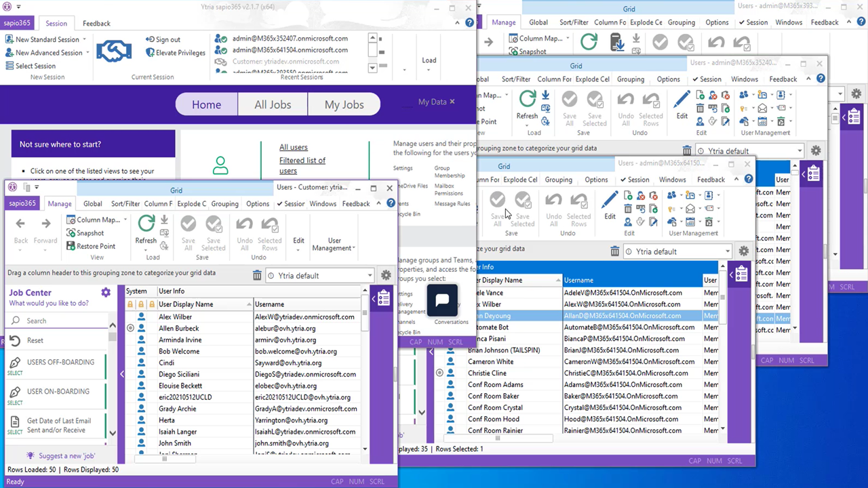Open the All users link
Image resolution: width=868 pixels, height=488 pixels.
click(x=293, y=147)
